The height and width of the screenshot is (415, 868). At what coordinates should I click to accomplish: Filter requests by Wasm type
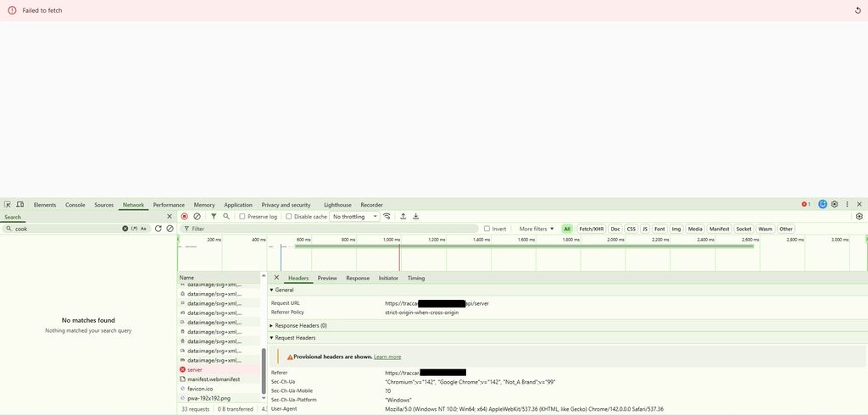(x=765, y=229)
